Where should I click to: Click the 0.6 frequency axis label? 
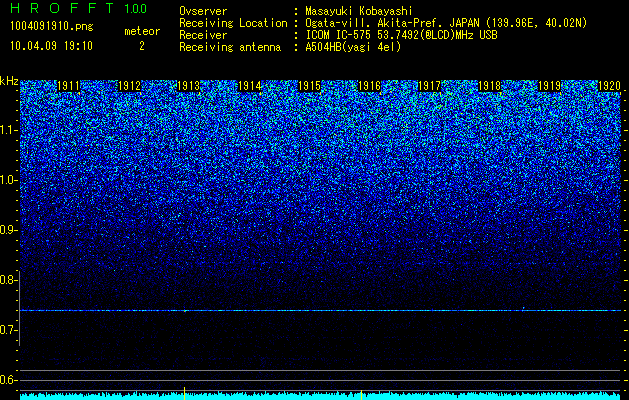(x=8, y=380)
